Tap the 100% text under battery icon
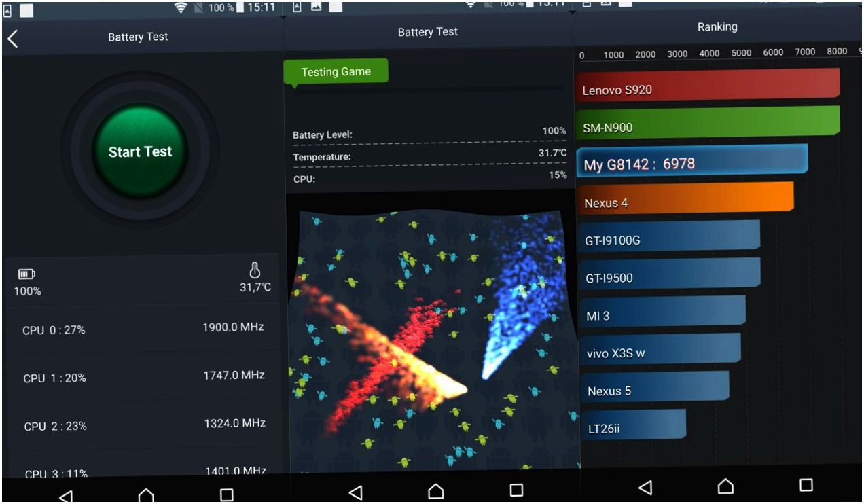This screenshot has height=504, width=864. click(x=28, y=291)
